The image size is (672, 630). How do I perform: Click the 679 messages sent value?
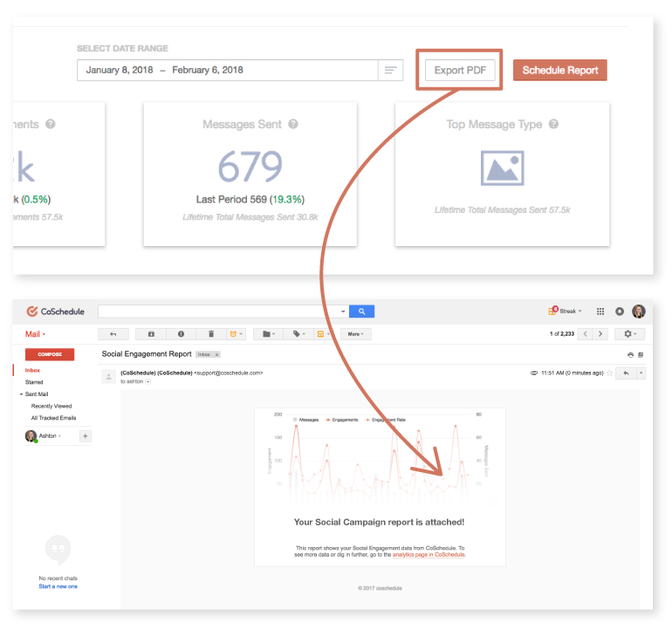click(250, 167)
